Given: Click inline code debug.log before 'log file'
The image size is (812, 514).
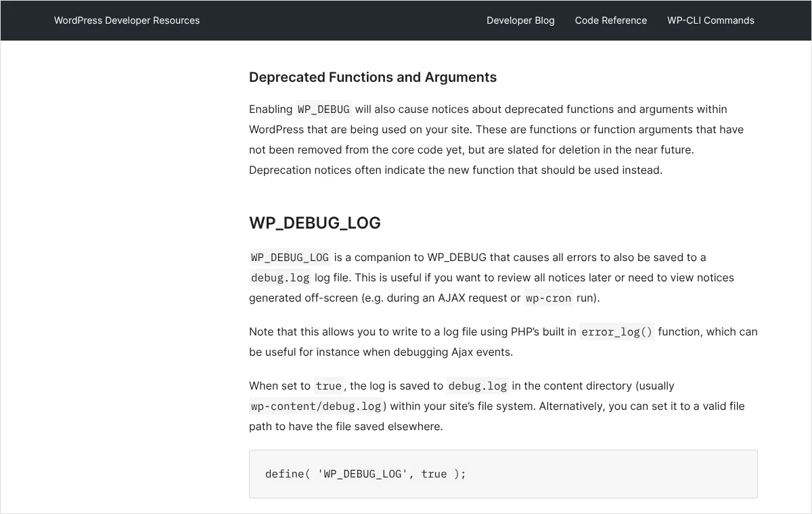Looking at the screenshot, I should pos(280,277).
